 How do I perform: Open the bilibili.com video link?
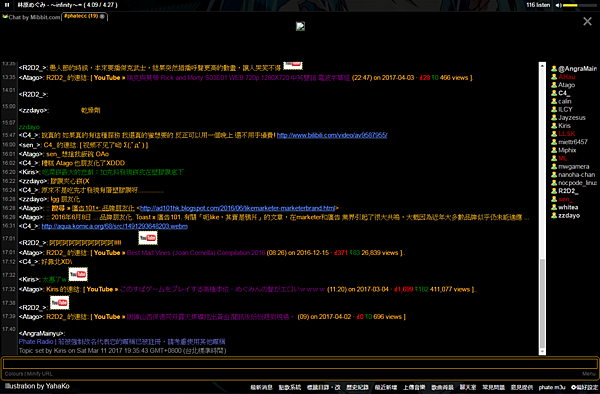332,135
